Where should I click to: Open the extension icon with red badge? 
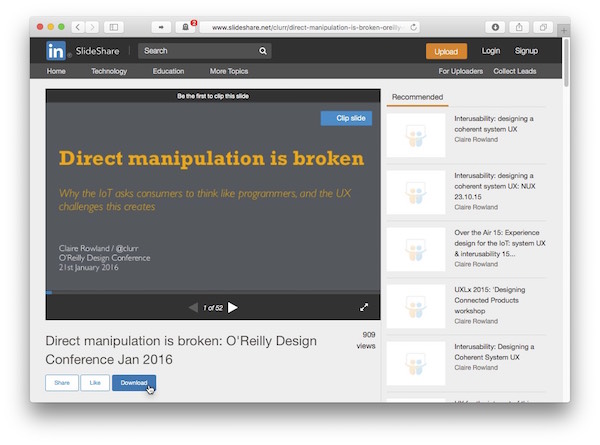coord(186,27)
